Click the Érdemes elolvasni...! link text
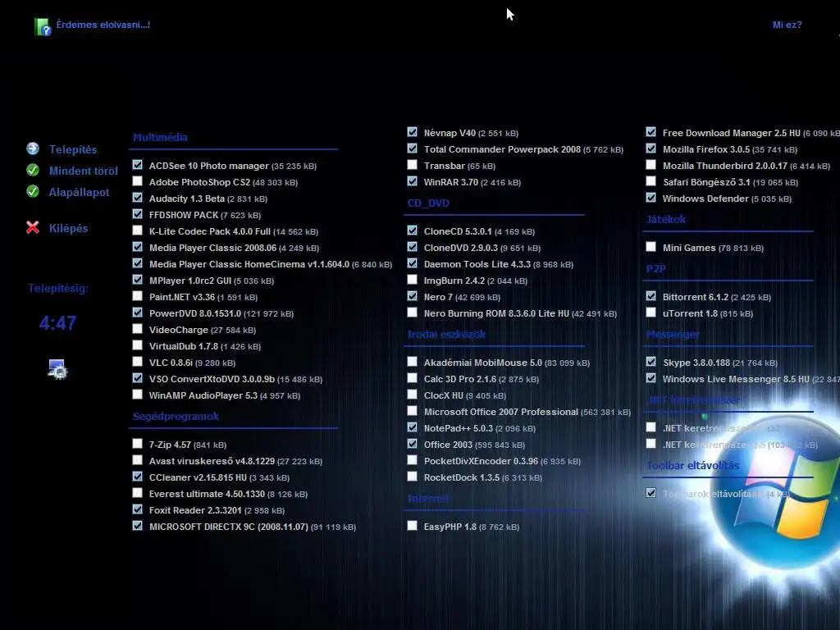Viewport: 840px width, 630px height. pyautogui.click(x=103, y=25)
